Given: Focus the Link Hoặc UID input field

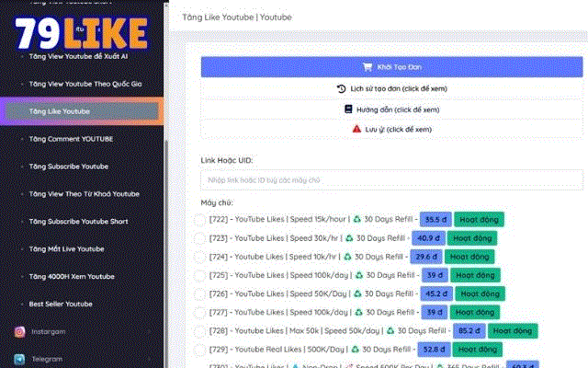Looking at the screenshot, I should (x=392, y=180).
